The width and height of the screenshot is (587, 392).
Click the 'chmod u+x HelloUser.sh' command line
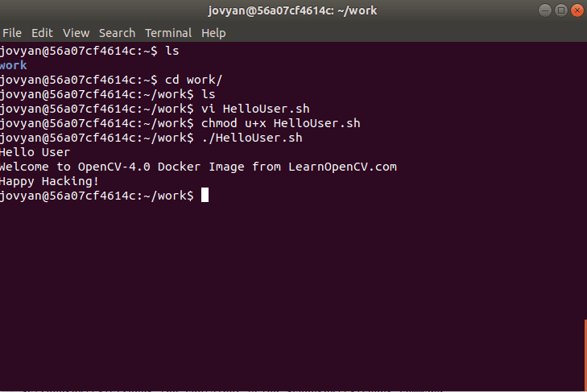[180, 123]
